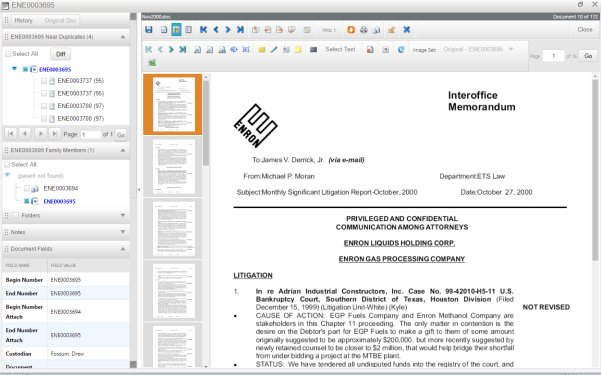The image size is (601, 375).
Task: Toggle ENE0003695 checkbox in Family Members
Action: (26, 201)
